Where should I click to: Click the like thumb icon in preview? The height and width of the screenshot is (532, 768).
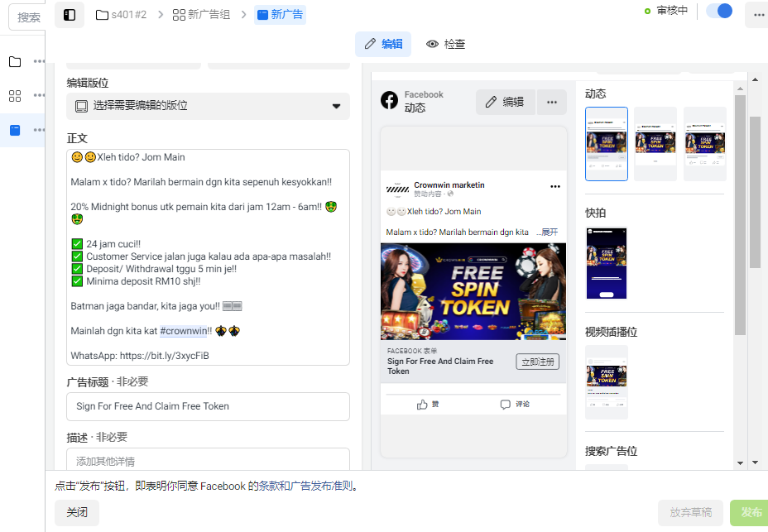click(x=422, y=405)
